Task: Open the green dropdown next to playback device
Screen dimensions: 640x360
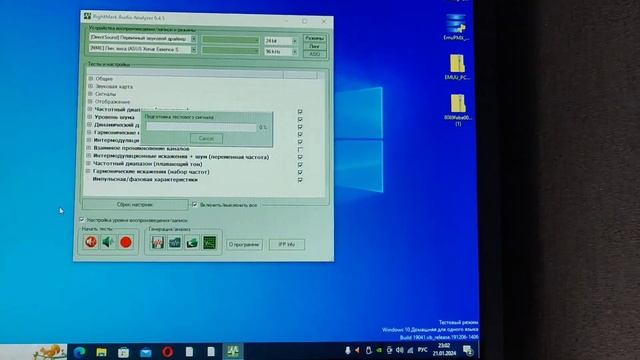Action: 231,40
